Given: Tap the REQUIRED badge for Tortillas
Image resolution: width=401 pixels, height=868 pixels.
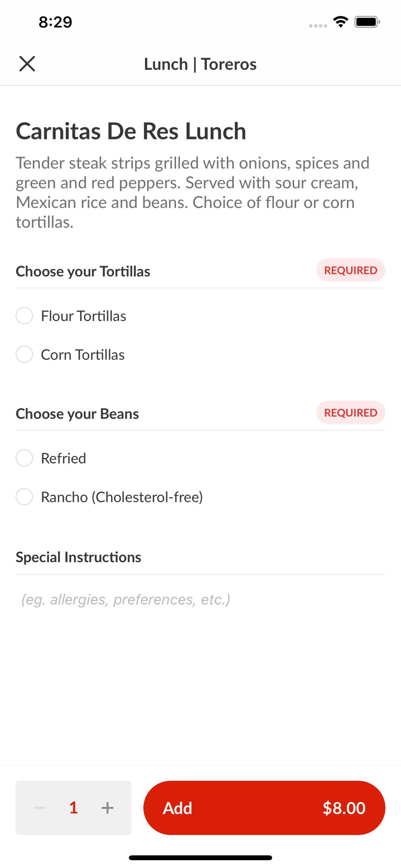Looking at the screenshot, I should point(351,270).
